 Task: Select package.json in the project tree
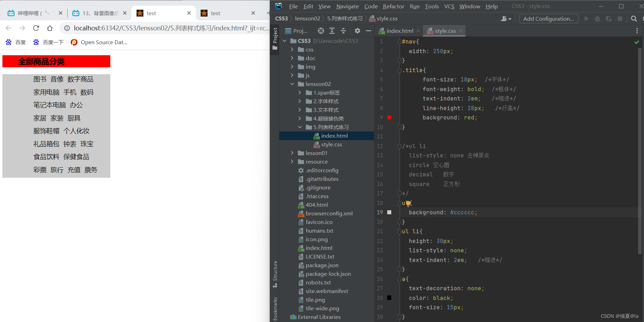tap(318, 265)
